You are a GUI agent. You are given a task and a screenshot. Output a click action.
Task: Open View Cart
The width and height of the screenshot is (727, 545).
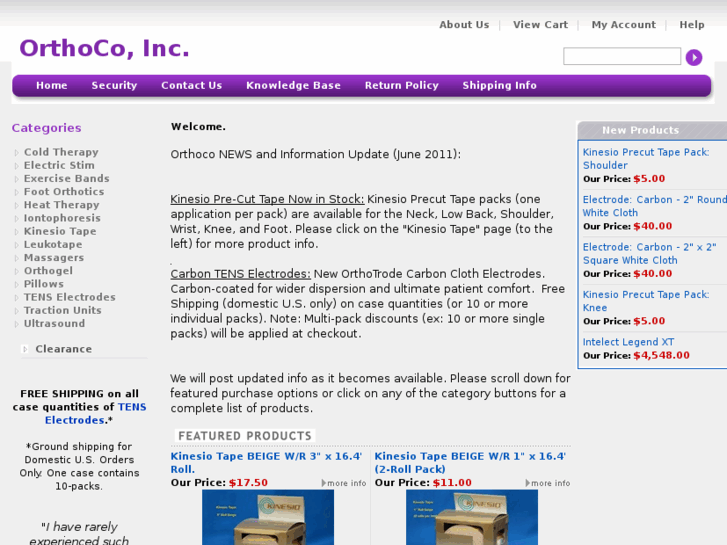click(x=540, y=25)
